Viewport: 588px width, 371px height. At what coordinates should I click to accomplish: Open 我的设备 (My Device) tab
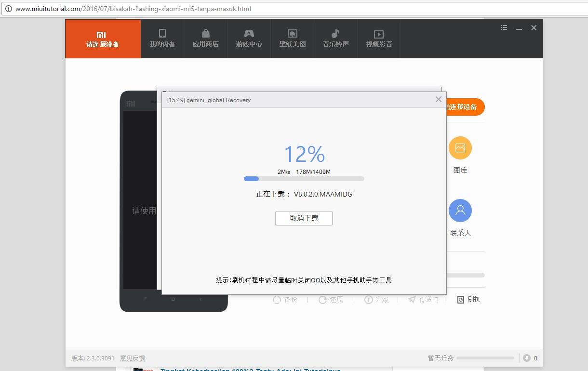162,39
